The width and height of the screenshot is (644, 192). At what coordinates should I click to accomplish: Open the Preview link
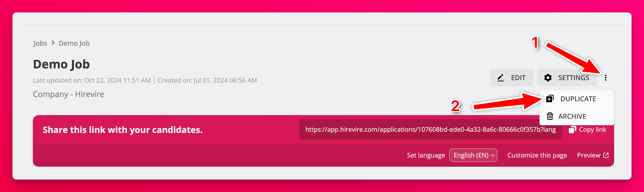pos(588,155)
